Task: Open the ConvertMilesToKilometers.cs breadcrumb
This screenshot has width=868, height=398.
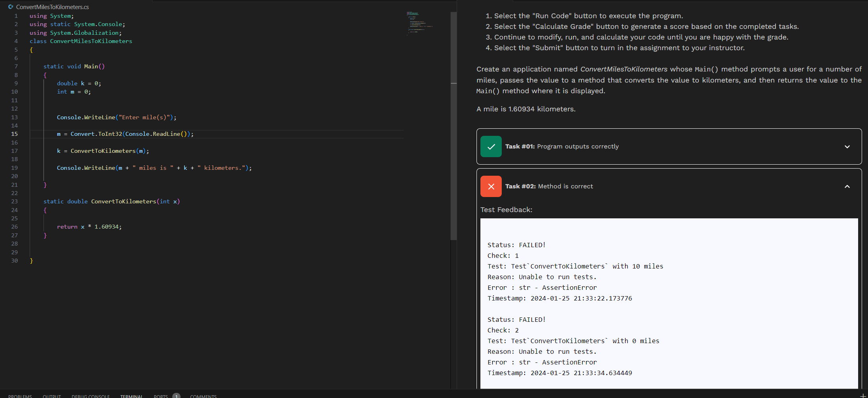Action: pyautogui.click(x=52, y=7)
